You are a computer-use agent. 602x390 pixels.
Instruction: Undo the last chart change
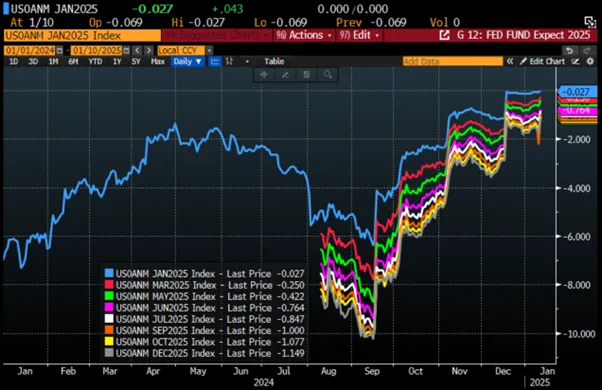[570, 50]
